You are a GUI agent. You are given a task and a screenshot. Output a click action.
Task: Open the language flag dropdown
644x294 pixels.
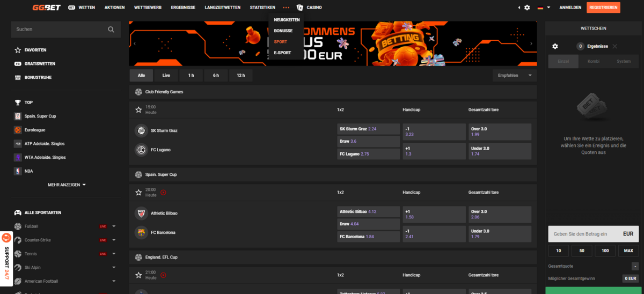click(x=544, y=8)
